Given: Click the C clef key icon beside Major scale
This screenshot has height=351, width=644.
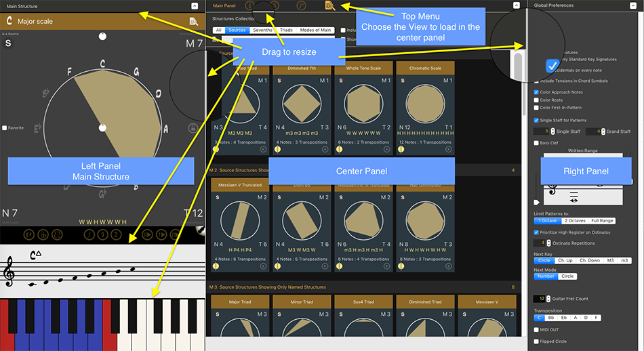Looking at the screenshot, I should [9, 21].
